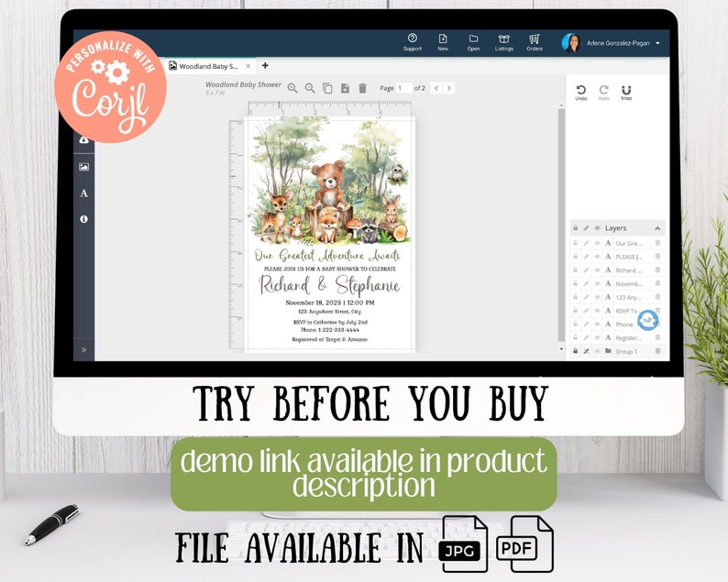Hide the PLEASE J... layer
The image size is (728, 582).
[x=597, y=257]
